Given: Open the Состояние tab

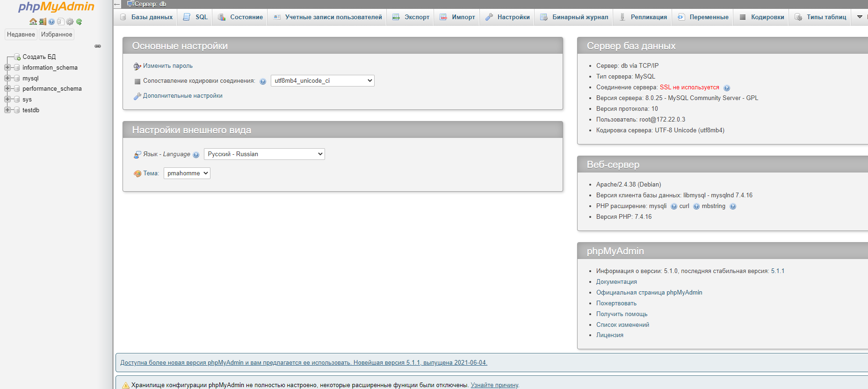Looking at the screenshot, I should click(240, 17).
